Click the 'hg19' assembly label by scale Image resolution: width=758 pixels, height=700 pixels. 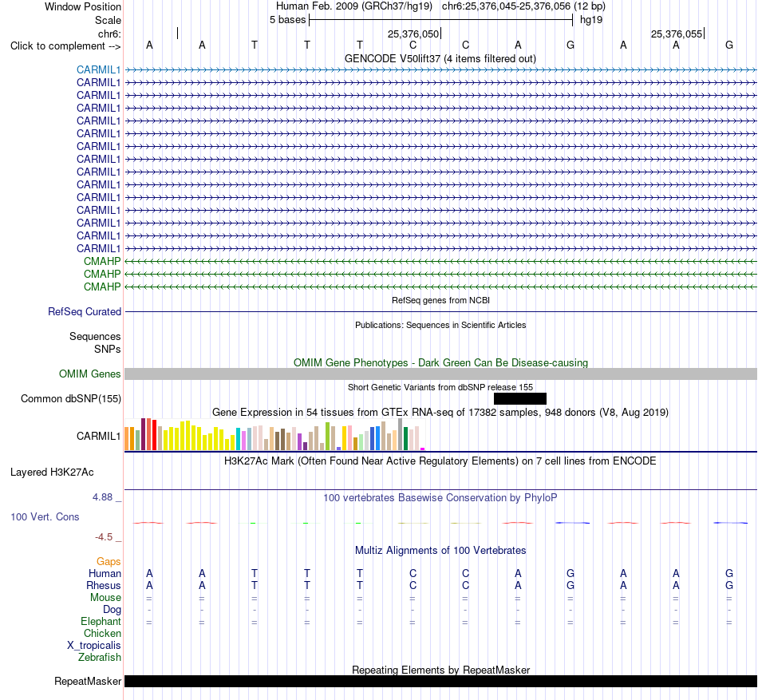(591, 20)
